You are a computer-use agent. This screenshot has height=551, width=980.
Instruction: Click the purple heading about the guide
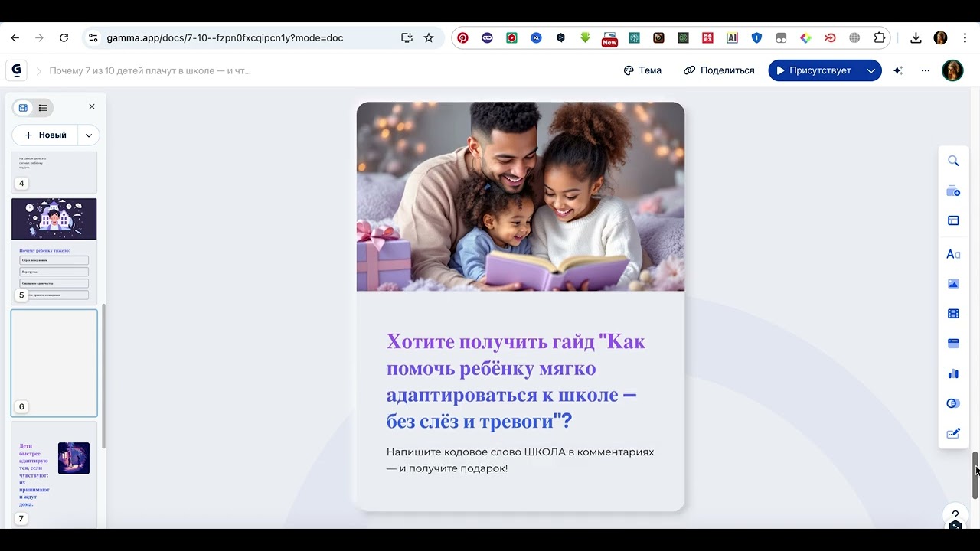tap(516, 381)
